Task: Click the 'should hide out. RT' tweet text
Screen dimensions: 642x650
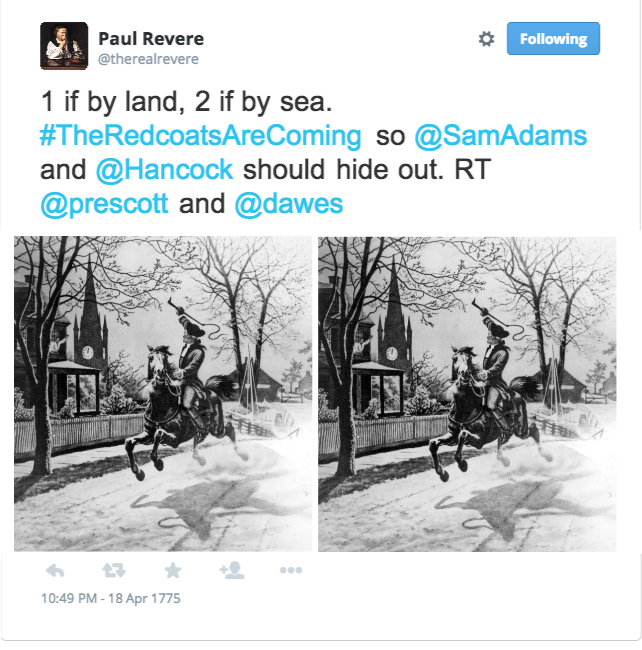Action: pos(367,170)
